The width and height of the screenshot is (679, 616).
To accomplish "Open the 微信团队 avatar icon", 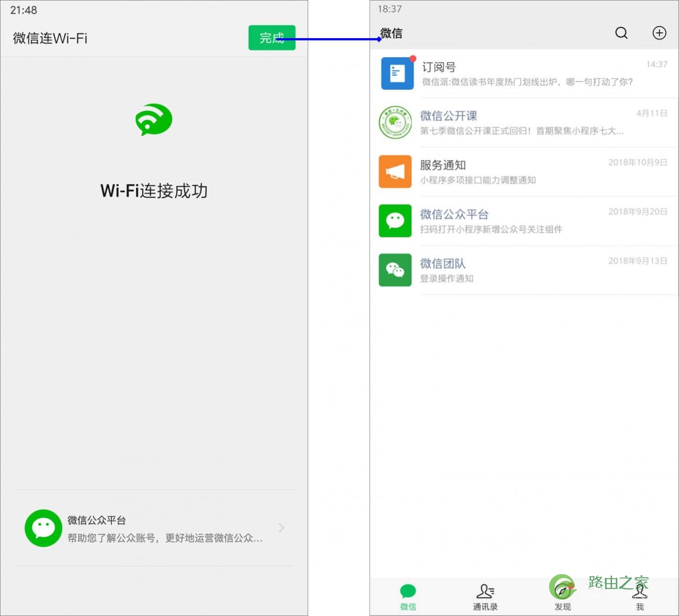I will coord(395,270).
